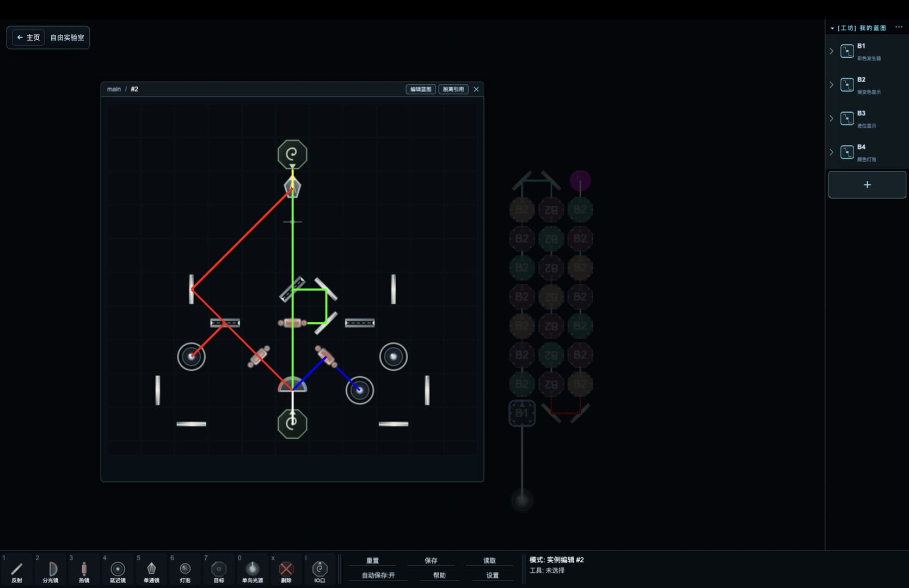Click the magenta bulb on main canvas
The height and width of the screenshot is (588, 909).
click(580, 181)
